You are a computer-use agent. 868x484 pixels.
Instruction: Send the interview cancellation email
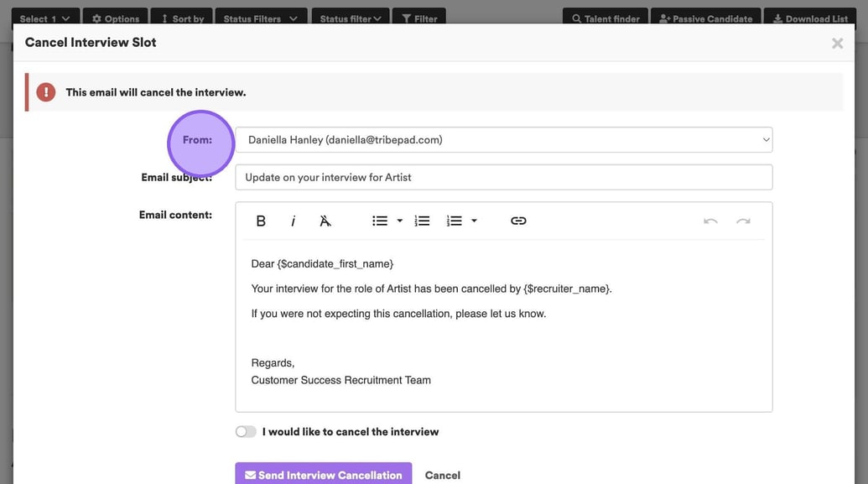click(x=323, y=474)
